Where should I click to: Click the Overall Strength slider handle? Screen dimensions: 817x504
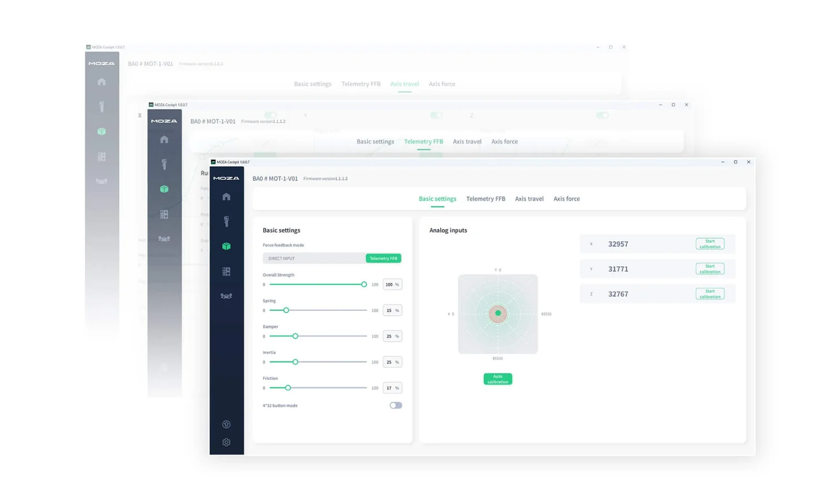pyautogui.click(x=364, y=284)
